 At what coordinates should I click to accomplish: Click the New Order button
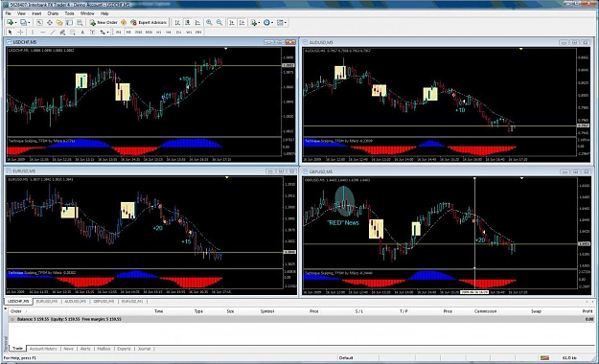pos(104,23)
